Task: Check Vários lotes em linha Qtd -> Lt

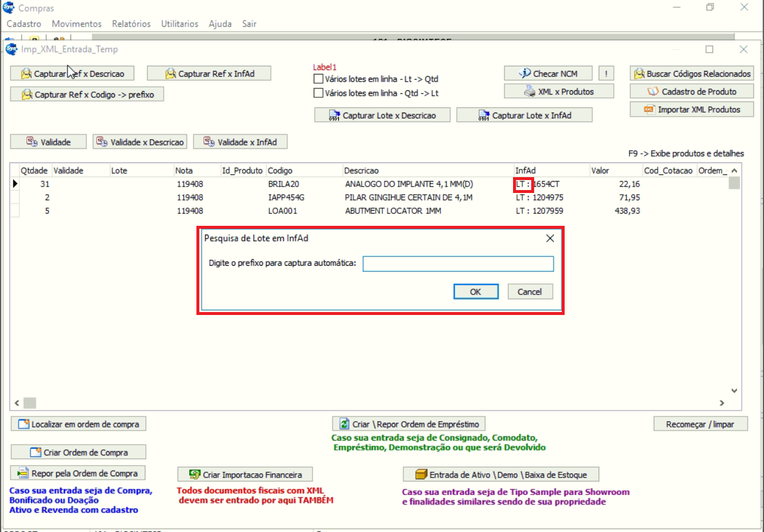Action: point(318,93)
